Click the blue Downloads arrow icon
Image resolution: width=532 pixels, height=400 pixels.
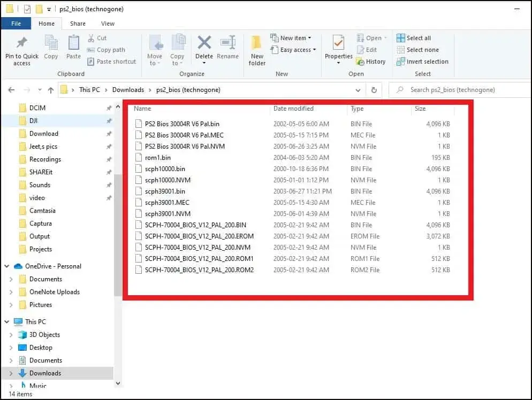pyautogui.click(x=22, y=373)
